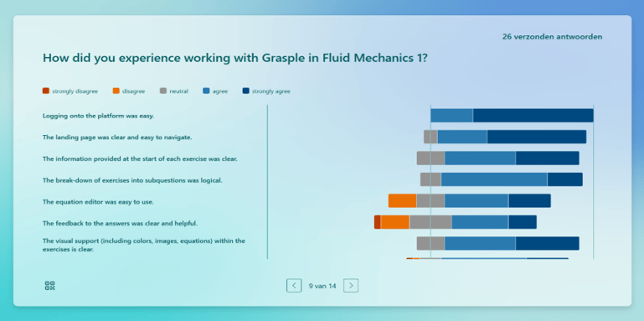644x321 pixels.
Task: Click the '9 van 14' page indicator
Action: coord(322,286)
